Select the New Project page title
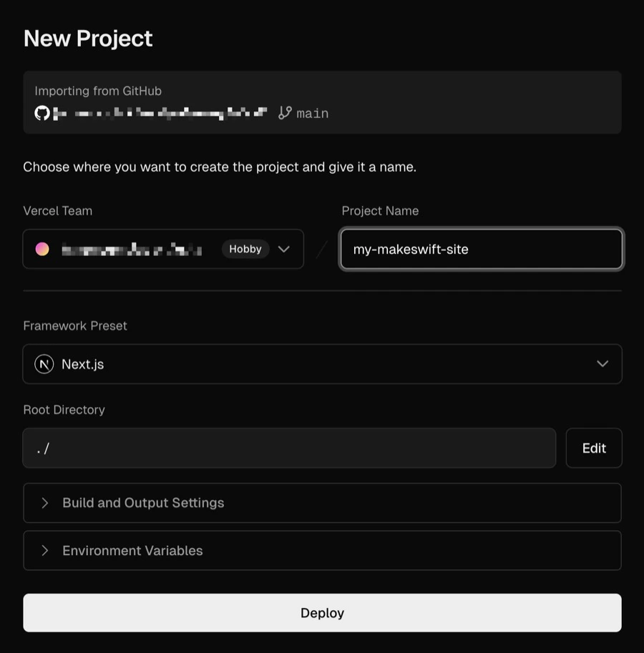This screenshot has height=653, width=644. click(x=87, y=38)
